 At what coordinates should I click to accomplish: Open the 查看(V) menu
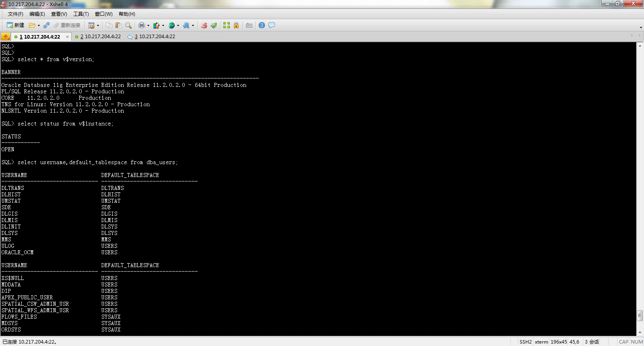pos(59,14)
